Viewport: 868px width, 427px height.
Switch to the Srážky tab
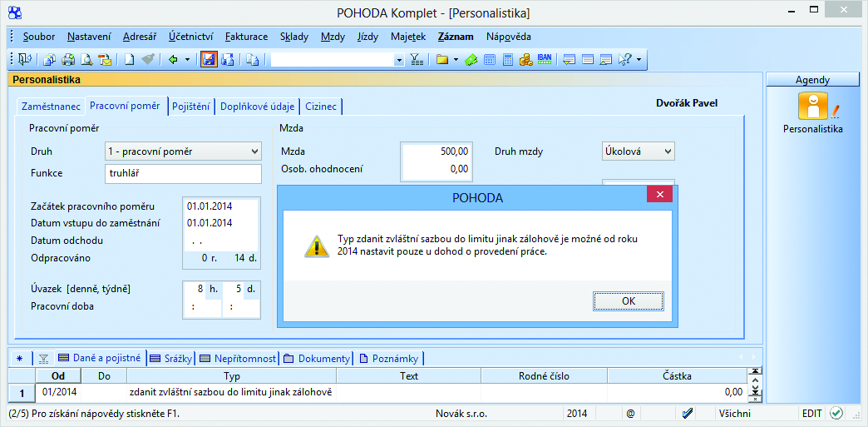pos(171,359)
